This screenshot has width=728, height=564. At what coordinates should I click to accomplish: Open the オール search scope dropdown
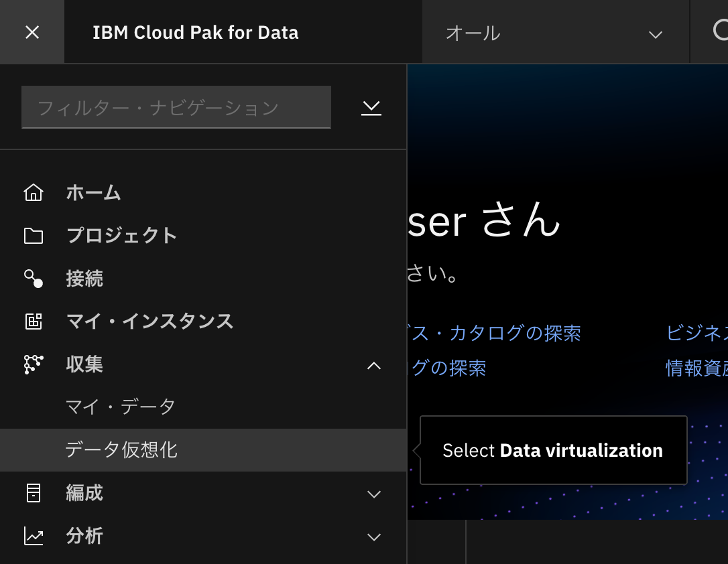(556, 32)
